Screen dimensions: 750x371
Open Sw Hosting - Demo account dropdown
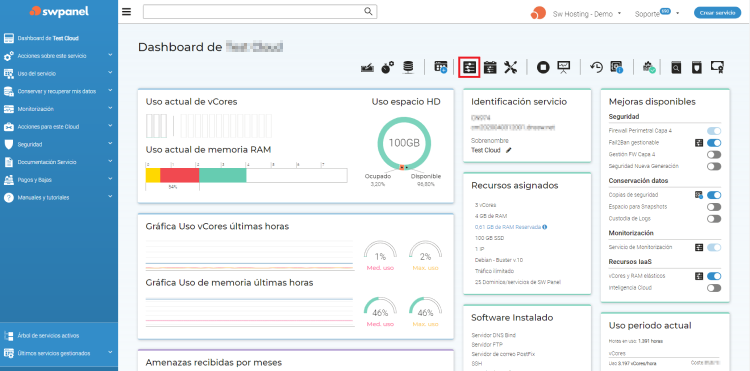click(x=587, y=14)
